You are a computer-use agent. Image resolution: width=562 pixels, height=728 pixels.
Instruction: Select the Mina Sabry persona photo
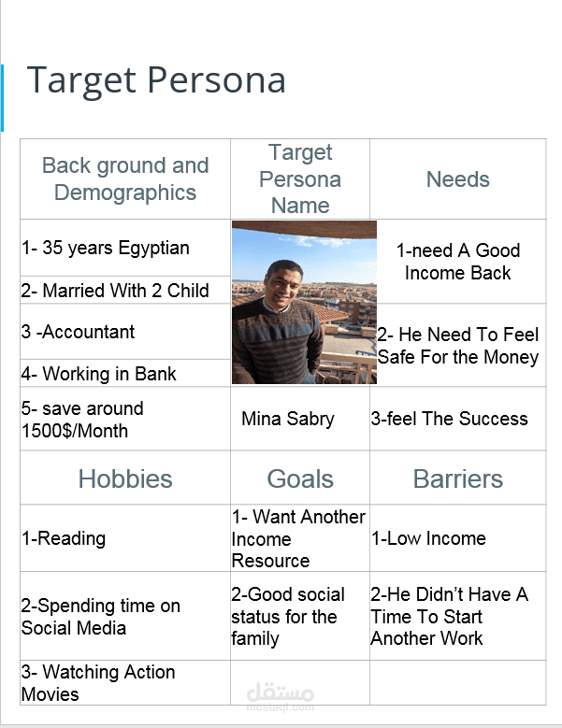pos(304,302)
